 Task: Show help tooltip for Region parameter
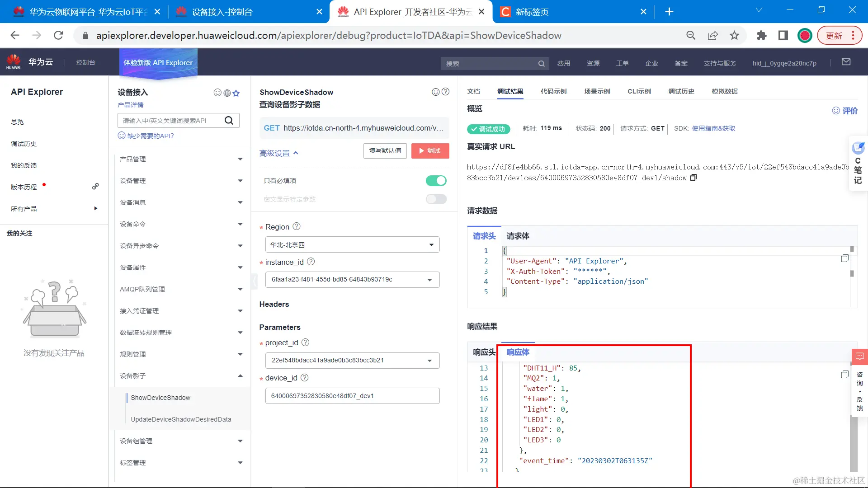point(297,226)
